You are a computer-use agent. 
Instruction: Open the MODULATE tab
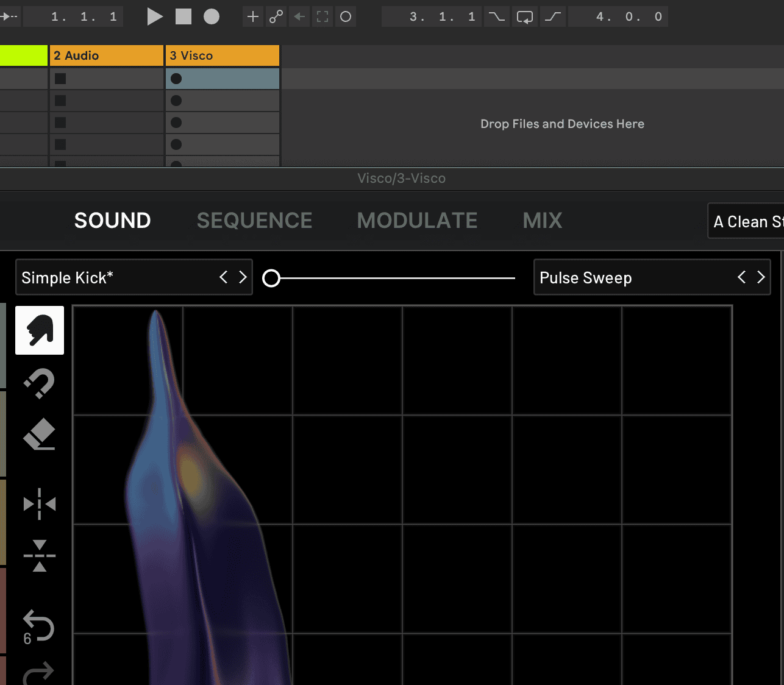417,221
